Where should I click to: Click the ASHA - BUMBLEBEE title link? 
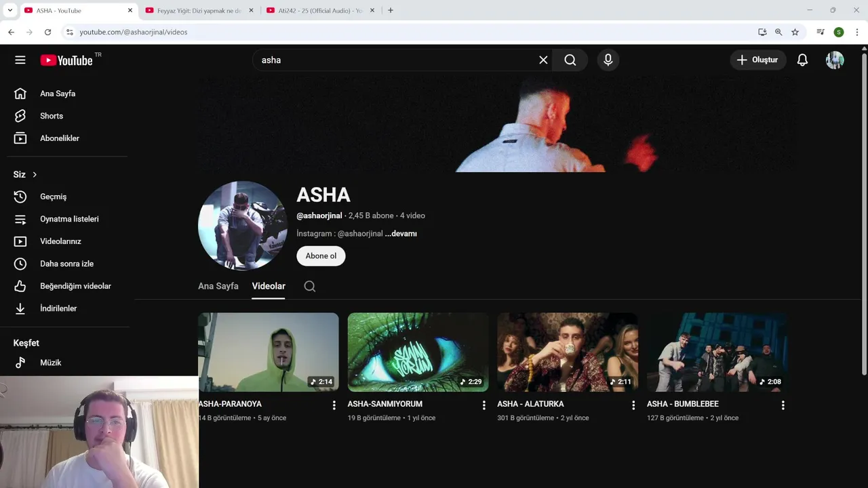(683, 404)
